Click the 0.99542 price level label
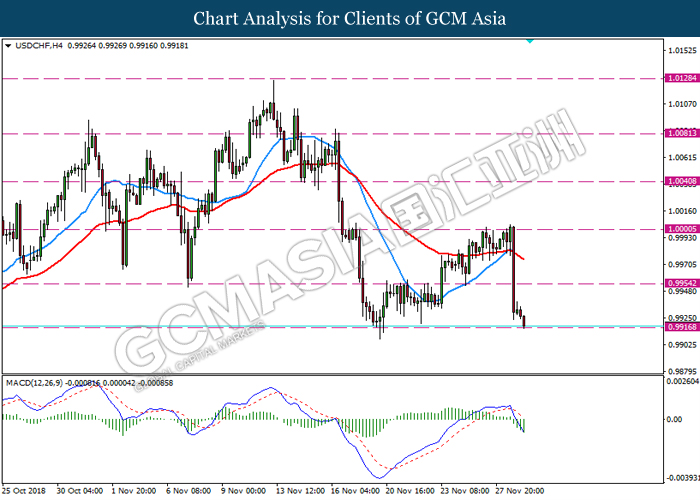 pyautogui.click(x=682, y=283)
